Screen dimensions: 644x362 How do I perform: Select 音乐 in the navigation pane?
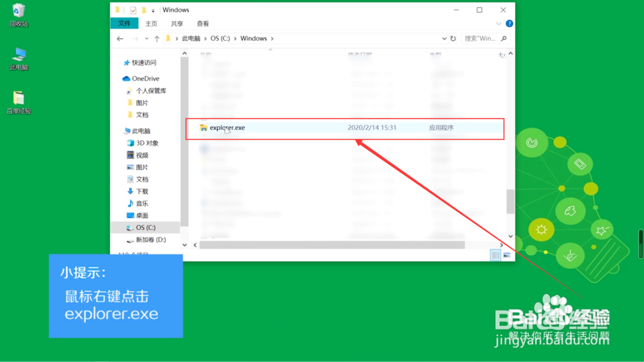(x=138, y=204)
